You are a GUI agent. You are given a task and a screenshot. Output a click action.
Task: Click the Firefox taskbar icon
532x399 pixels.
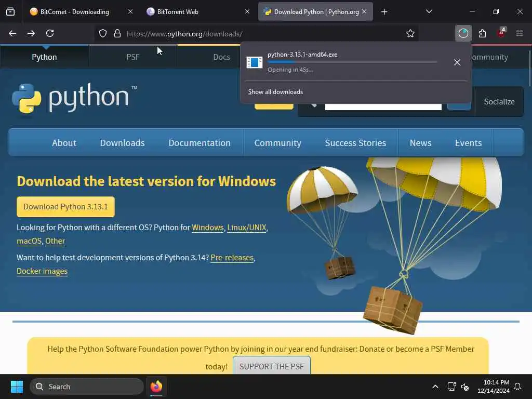point(156,387)
